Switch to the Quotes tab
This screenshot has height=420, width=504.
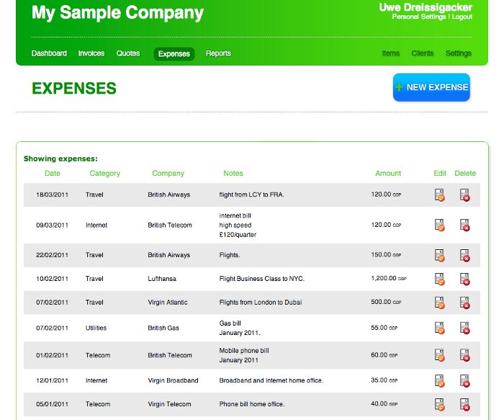(128, 53)
